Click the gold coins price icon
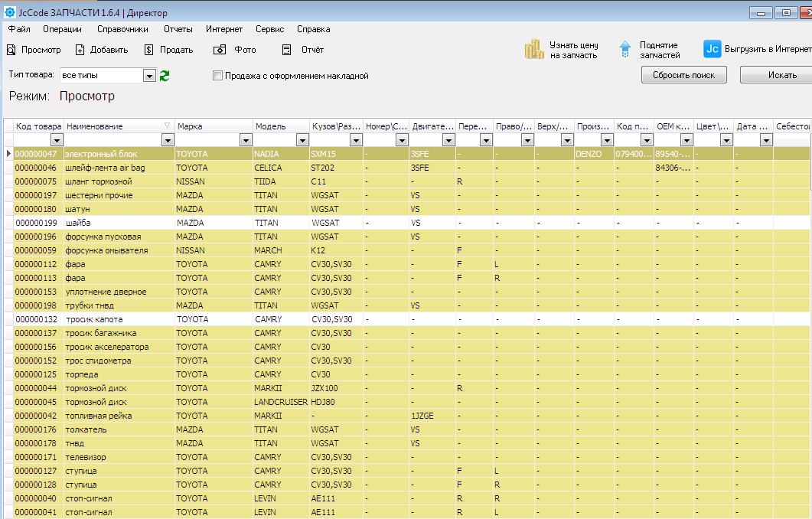Screen dimensions: 812x519 click(534, 50)
